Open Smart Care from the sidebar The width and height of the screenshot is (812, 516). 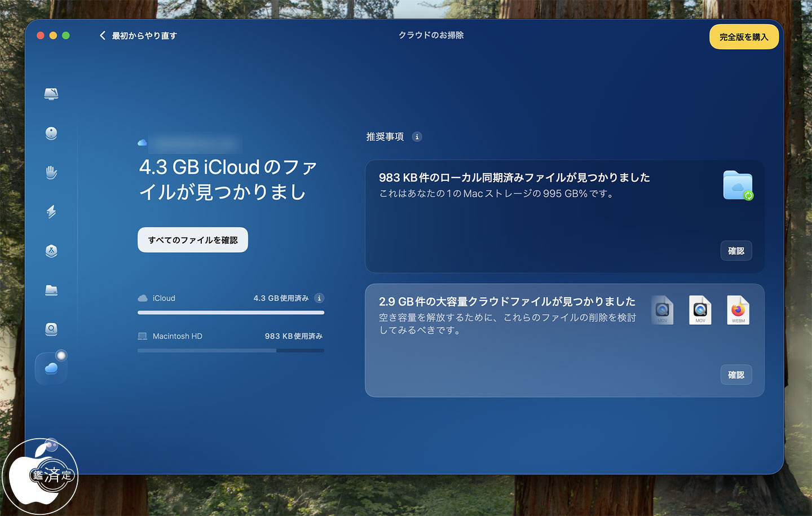point(51,94)
